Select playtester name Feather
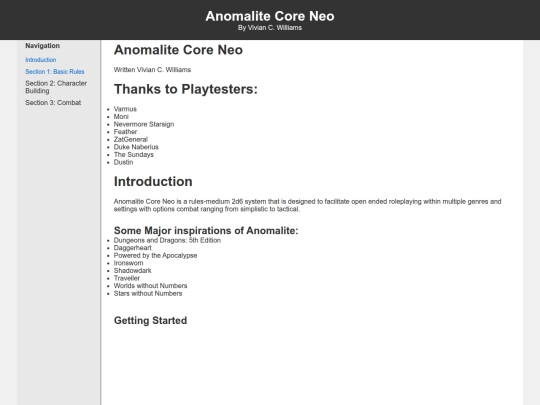 click(125, 132)
